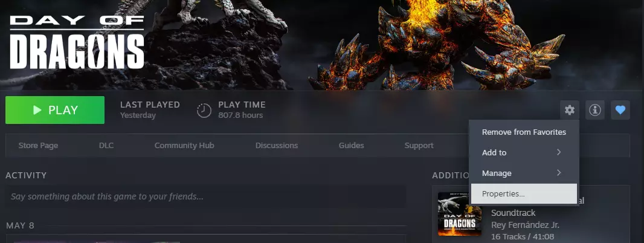Select Remove from Favorites menu entry
The width and height of the screenshot is (644, 243).
pos(524,132)
